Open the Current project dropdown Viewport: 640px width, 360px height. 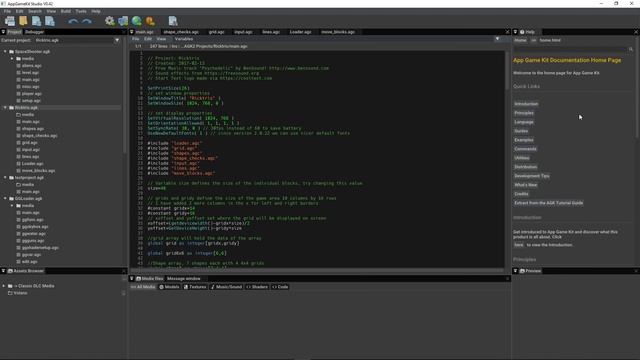(x=117, y=40)
